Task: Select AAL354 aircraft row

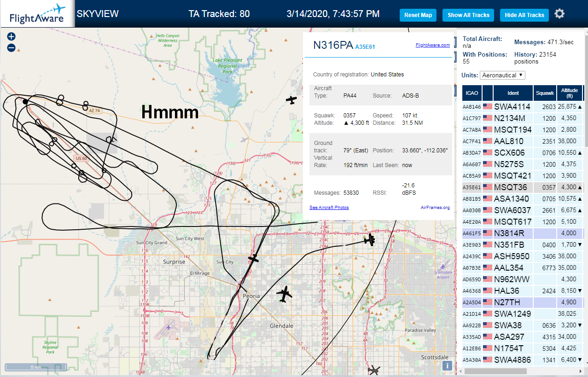Action: [523, 268]
